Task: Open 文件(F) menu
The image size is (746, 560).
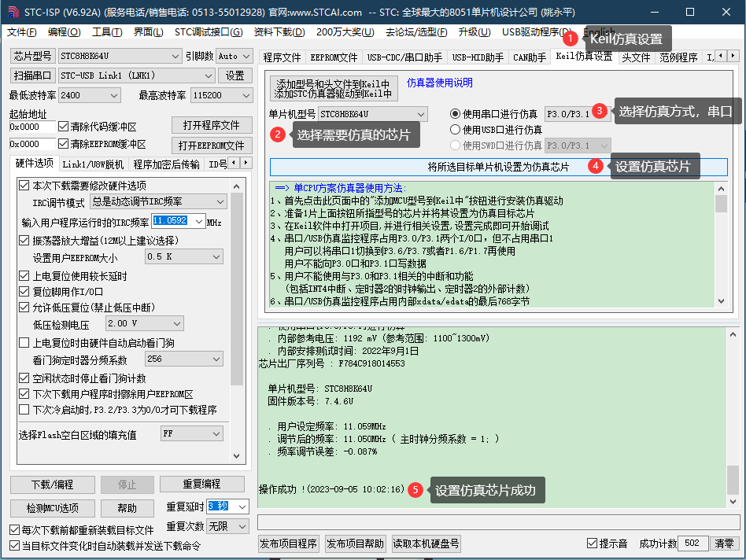Action: (22, 32)
